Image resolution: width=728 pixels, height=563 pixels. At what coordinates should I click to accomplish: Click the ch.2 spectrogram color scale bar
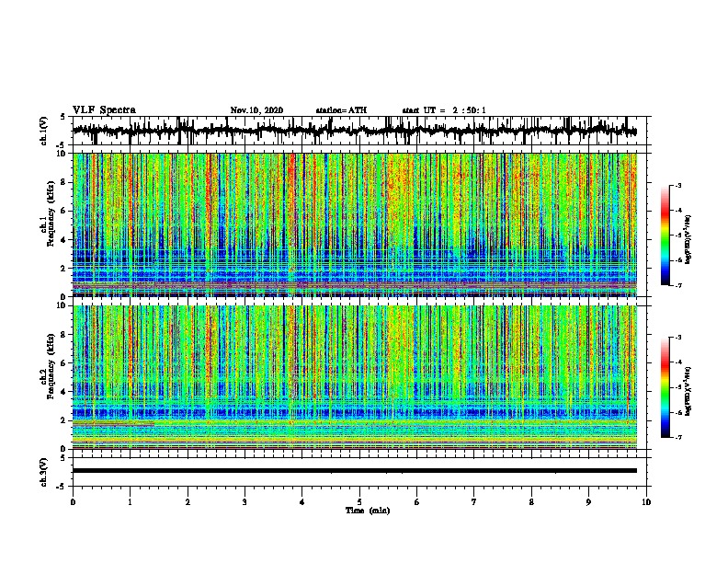(x=665, y=387)
